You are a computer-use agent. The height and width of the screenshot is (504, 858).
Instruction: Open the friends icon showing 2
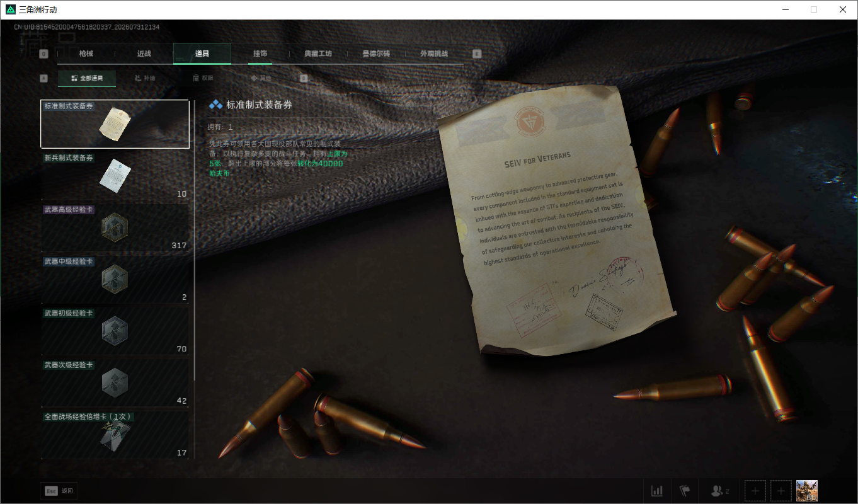point(719,491)
